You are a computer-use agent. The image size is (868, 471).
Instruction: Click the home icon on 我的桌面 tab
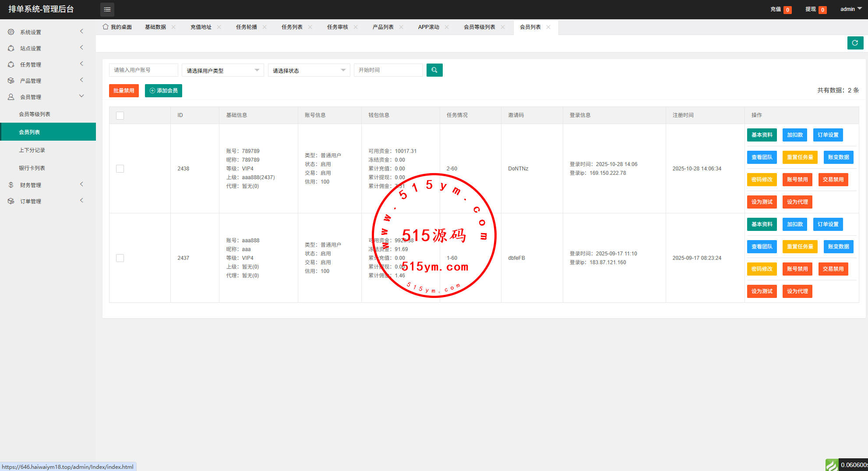coord(106,27)
